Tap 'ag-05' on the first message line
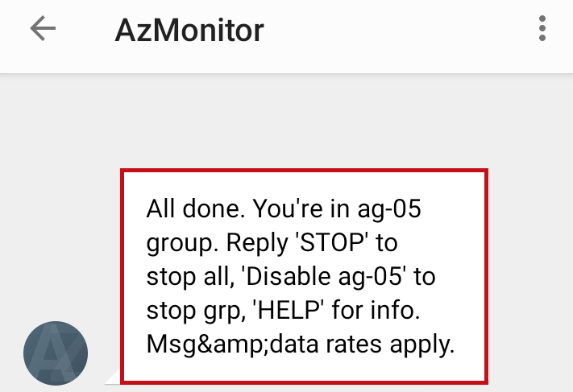Viewport: 573px width, 392px height. point(389,210)
